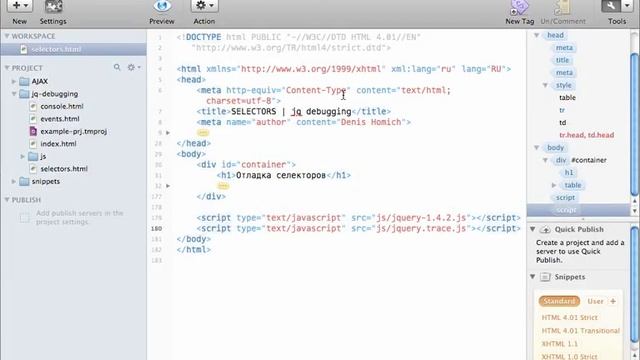This screenshot has width=640, height=360.
Task: Open events.html in the project
Action: (x=60, y=119)
